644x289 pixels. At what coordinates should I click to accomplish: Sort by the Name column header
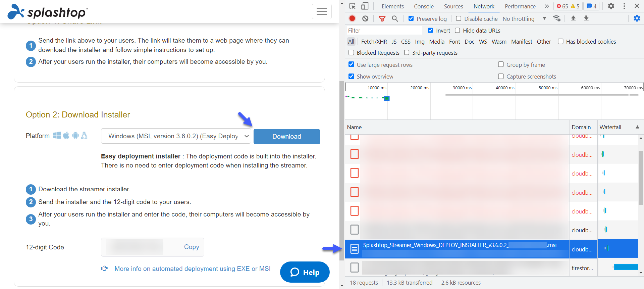point(457,127)
